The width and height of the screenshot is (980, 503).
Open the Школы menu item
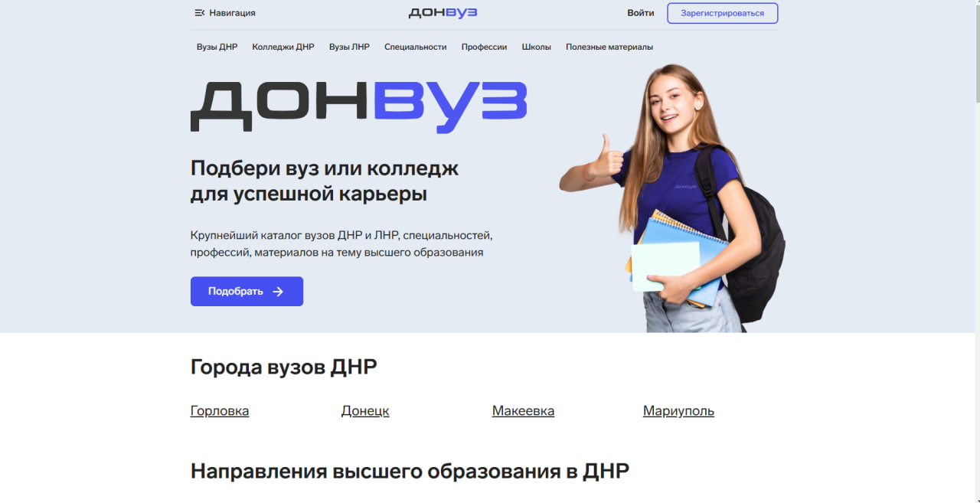pos(536,47)
